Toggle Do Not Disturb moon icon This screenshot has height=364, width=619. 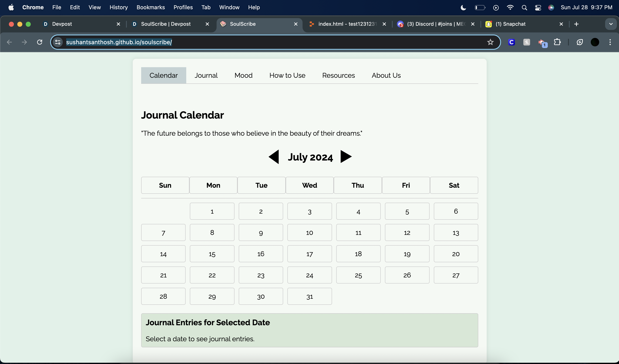coord(463,8)
